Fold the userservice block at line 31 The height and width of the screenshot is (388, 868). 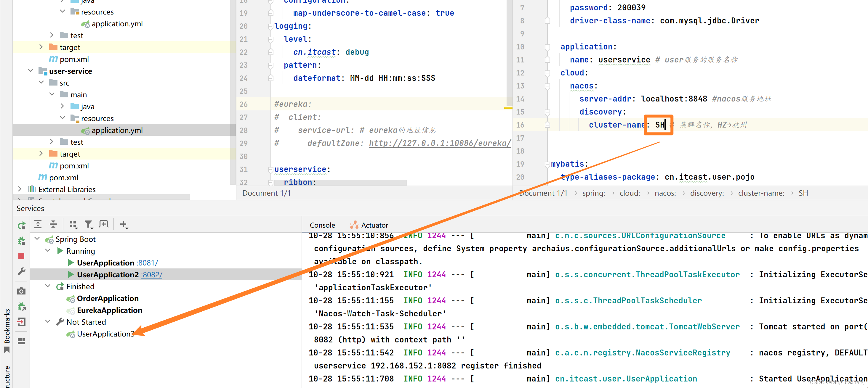point(270,170)
